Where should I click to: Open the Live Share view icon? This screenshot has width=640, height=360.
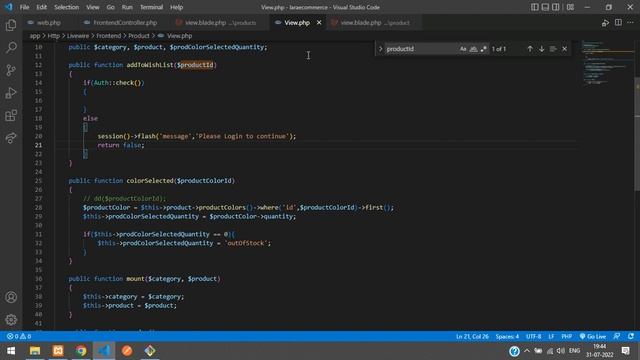(11, 138)
